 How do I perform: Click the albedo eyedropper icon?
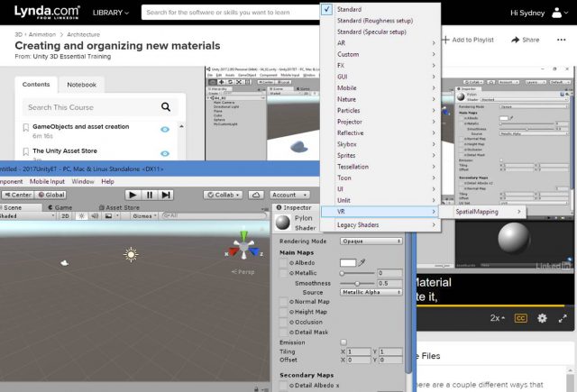point(362,262)
